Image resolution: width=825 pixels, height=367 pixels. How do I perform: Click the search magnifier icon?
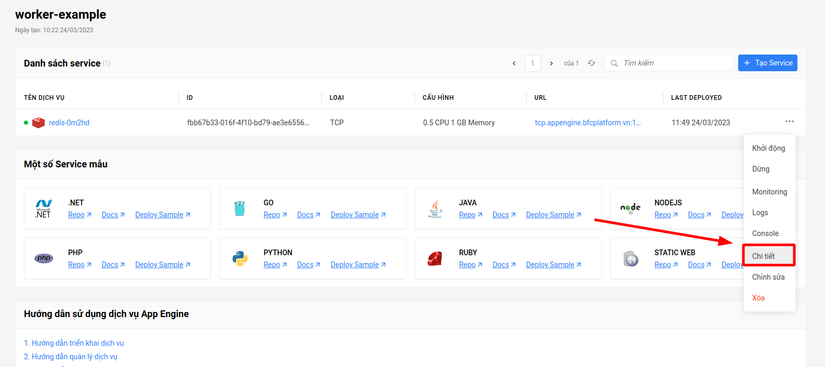(x=613, y=63)
